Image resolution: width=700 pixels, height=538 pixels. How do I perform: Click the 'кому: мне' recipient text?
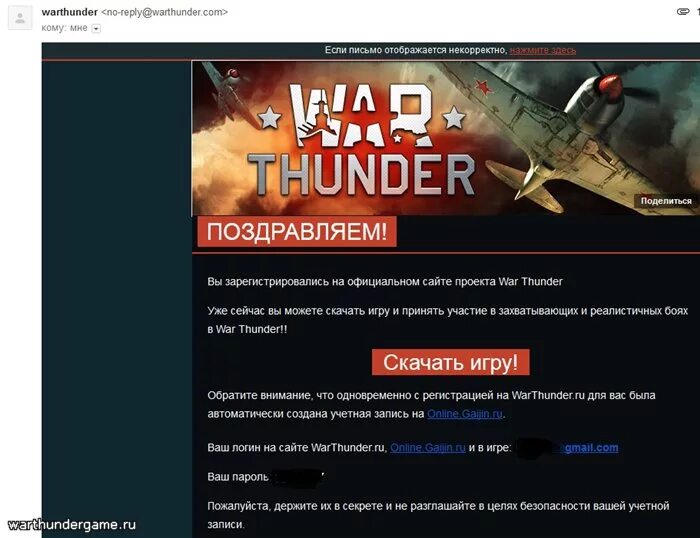click(x=64, y=28)
